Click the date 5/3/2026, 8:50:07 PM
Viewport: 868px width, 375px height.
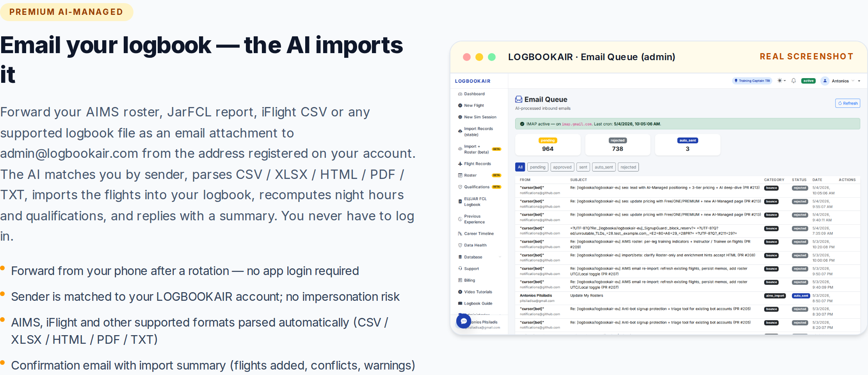[x=822, y=298]
